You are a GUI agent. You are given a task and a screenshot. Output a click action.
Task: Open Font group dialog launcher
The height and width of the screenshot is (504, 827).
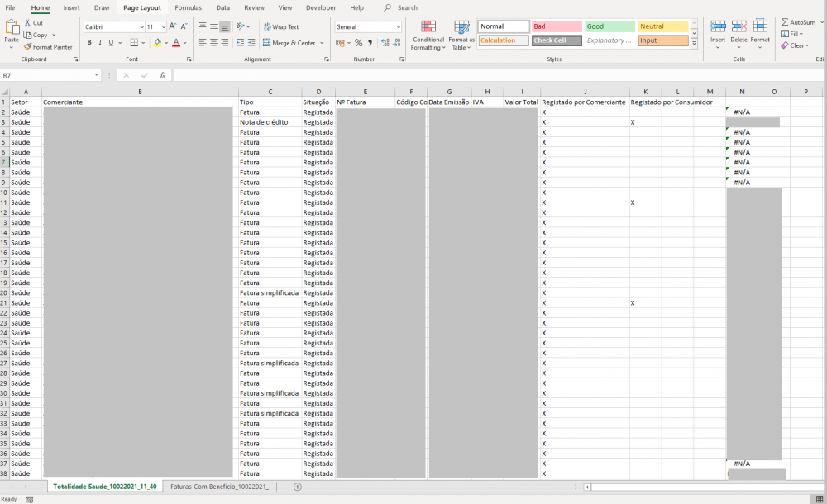point(189,59)
